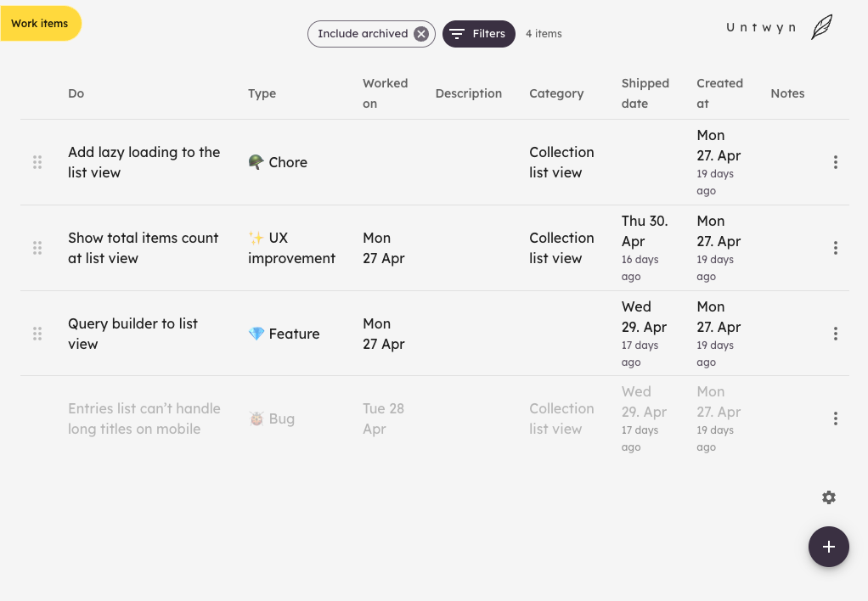The image size is (868, 601).
Task: Open 'Entries list can't handle long titles' item
Action: click(x=144, y=418)
